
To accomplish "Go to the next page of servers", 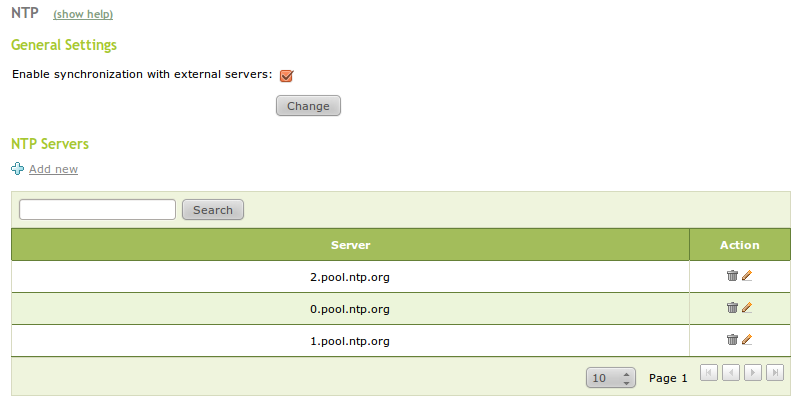I will point(753,373).
